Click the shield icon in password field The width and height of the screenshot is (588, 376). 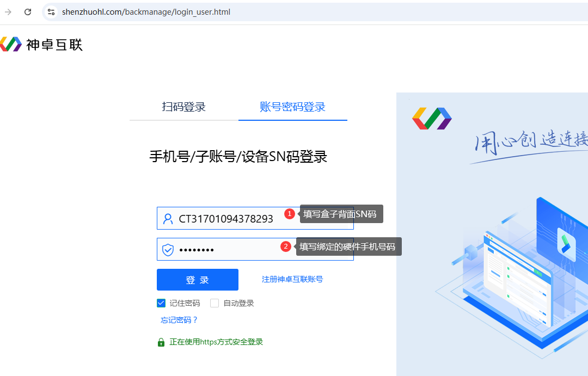168,250
